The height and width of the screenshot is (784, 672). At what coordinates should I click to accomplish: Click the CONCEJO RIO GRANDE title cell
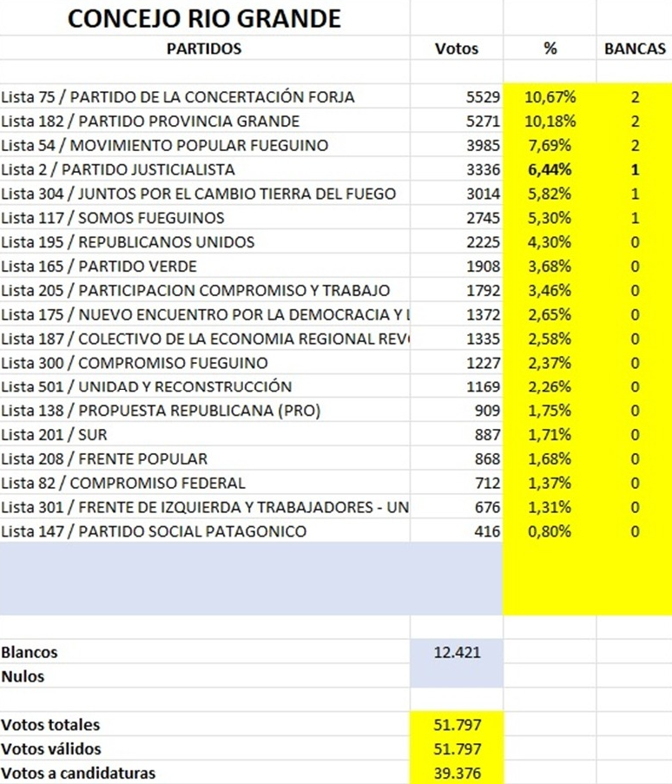204,18
